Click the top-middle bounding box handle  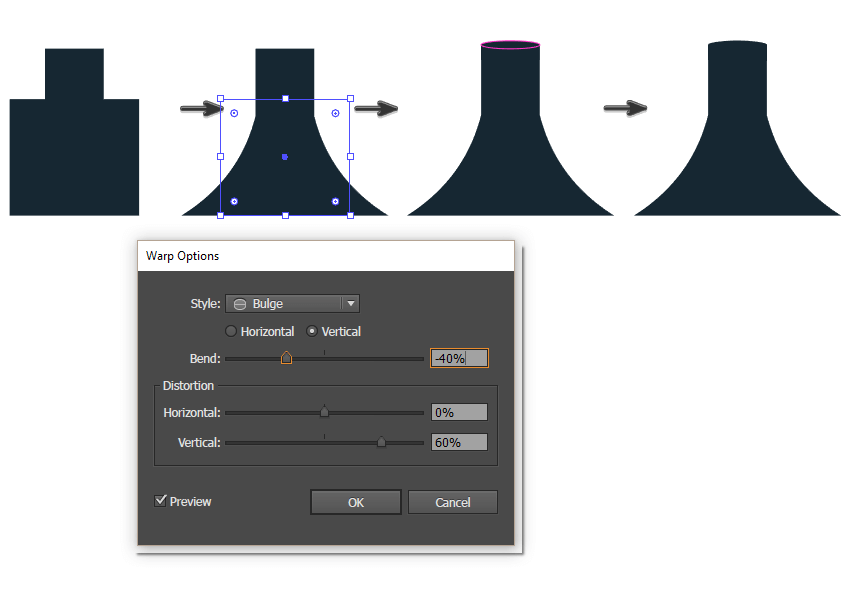click(x=286, y=98)
